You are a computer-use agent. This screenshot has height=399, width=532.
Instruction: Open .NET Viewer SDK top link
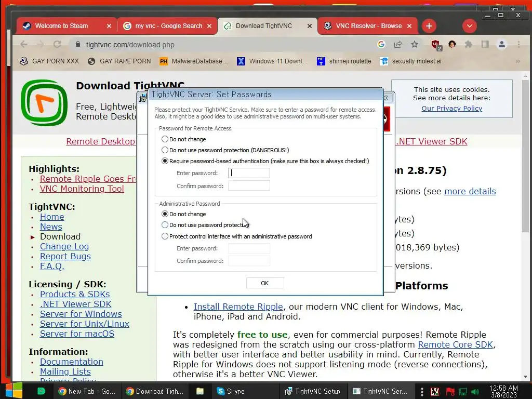pos(432,141)
